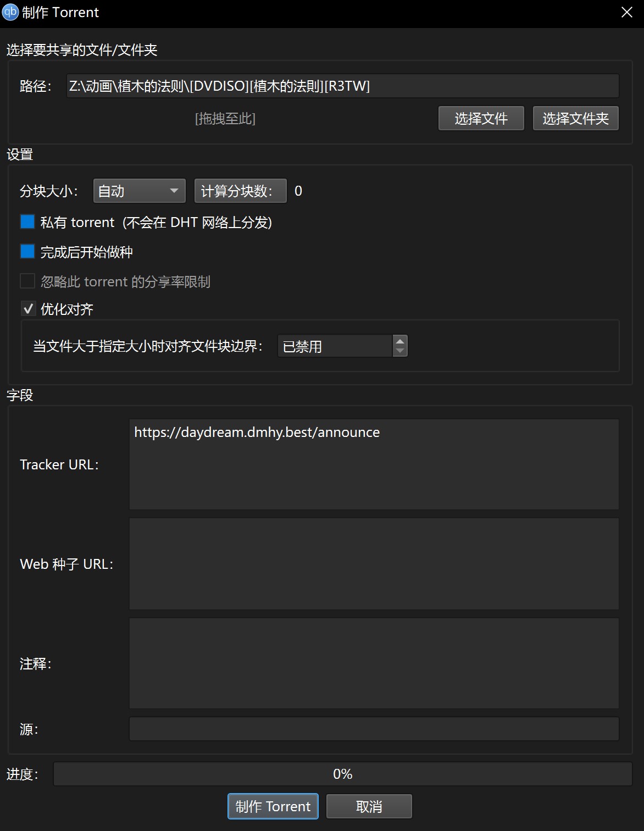Click the 源 source input field
Image resolution: width=644 pixels, height=831 pixels.
pyautogui.click(x=374, y=729)
